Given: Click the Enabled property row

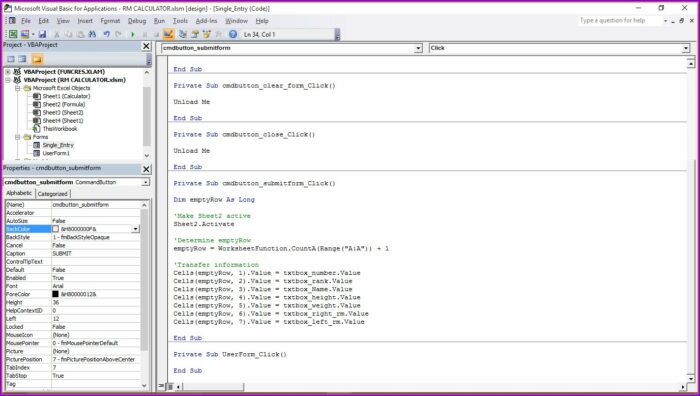Looking at the screenshot, I should click(x=73, y=278).
